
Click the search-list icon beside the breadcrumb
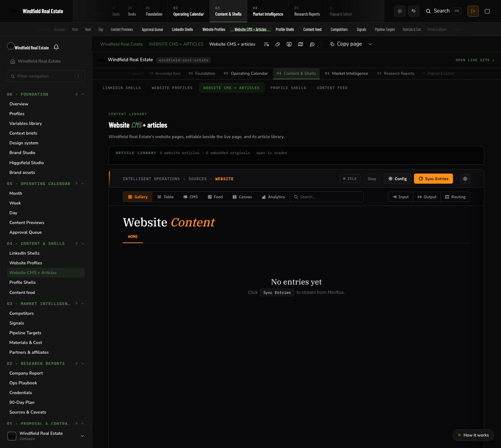[266, 44]
